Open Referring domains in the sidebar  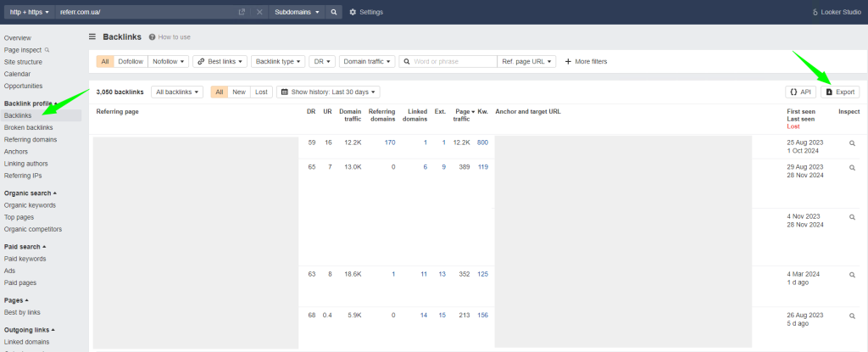pyautogui.click(x=30, y=139)
